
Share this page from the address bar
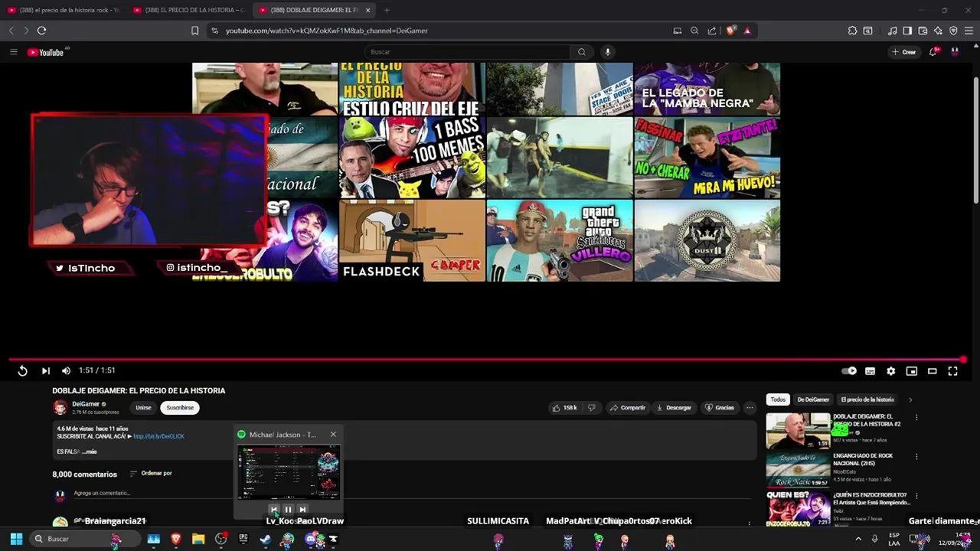[712, 31]
